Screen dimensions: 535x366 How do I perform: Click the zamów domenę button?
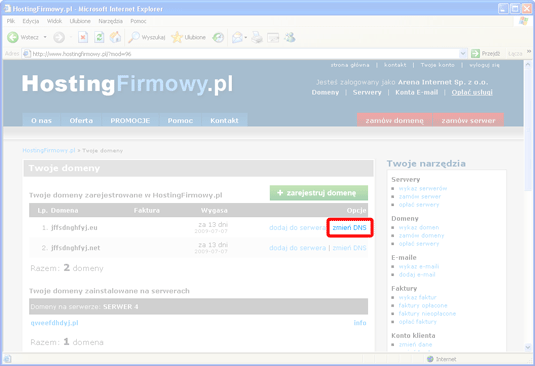[x=394, y=120]
